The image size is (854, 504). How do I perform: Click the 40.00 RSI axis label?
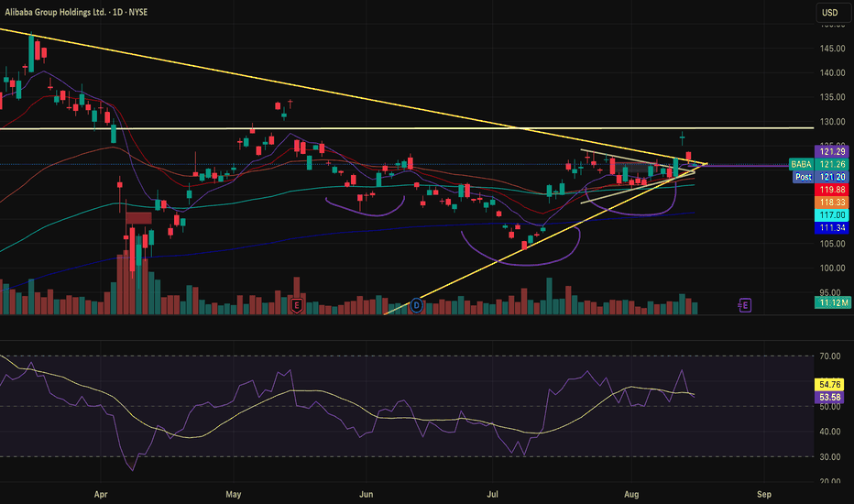[x=830, y=432]
